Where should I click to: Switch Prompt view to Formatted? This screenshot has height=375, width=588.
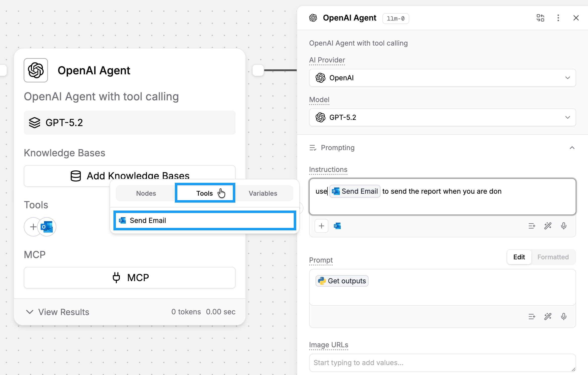coord(553,257)
